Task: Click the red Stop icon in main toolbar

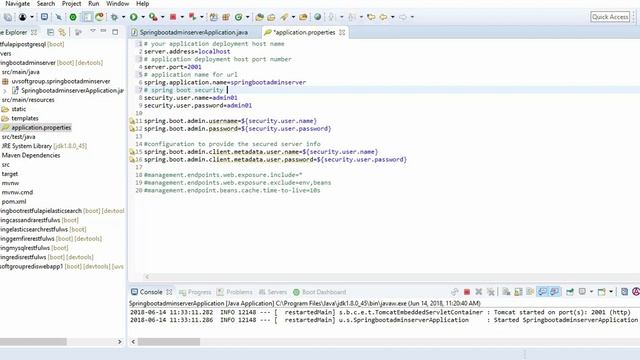Action: point(173,17)
